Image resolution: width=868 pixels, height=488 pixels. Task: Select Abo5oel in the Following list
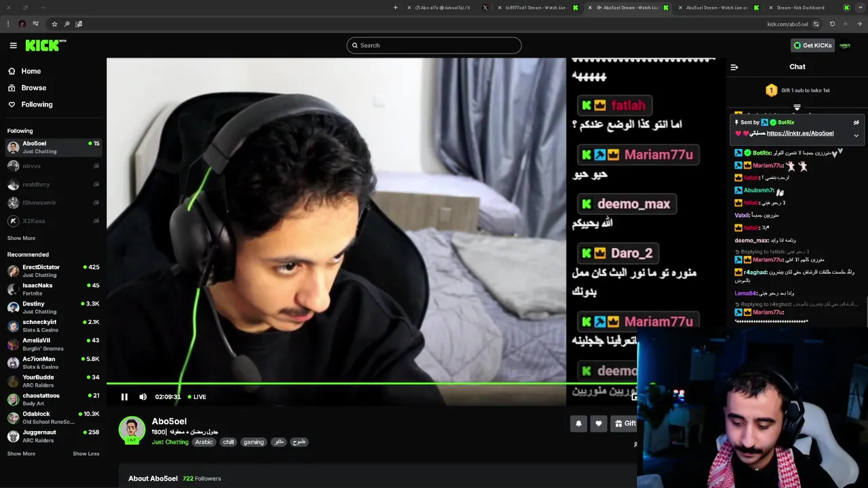click(53, 147)
